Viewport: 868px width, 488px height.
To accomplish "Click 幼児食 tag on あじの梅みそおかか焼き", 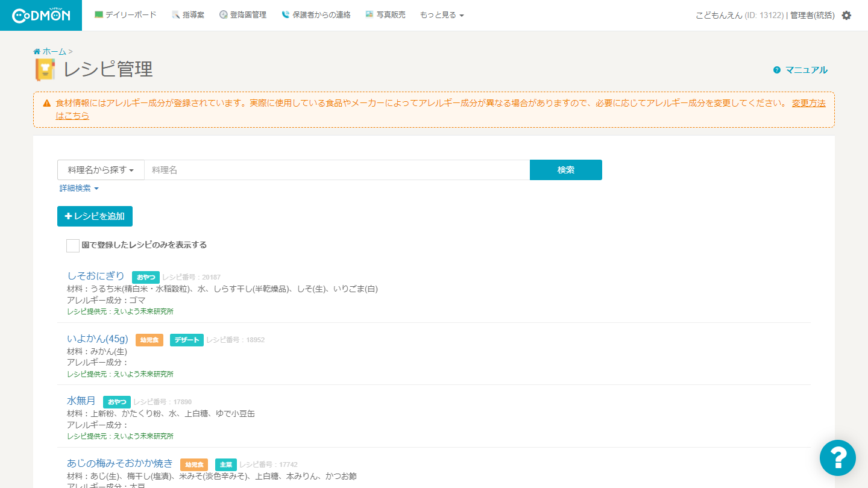I will tap(194, 465).
